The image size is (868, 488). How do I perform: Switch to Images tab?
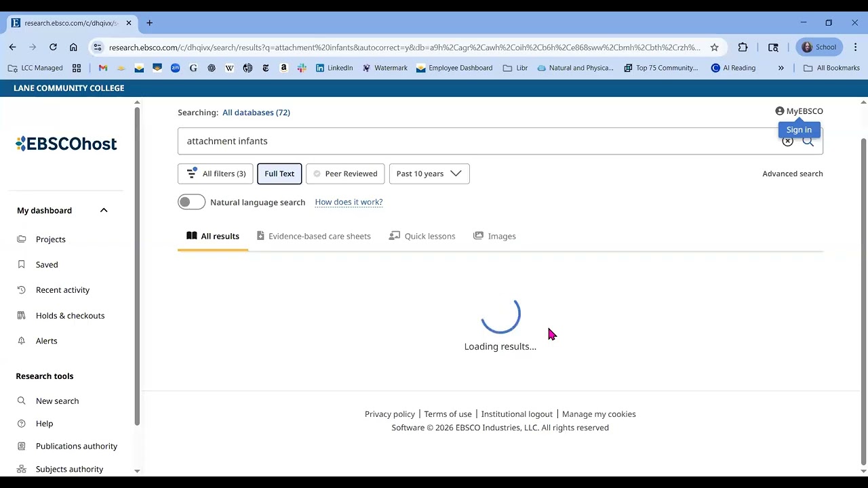494,236
